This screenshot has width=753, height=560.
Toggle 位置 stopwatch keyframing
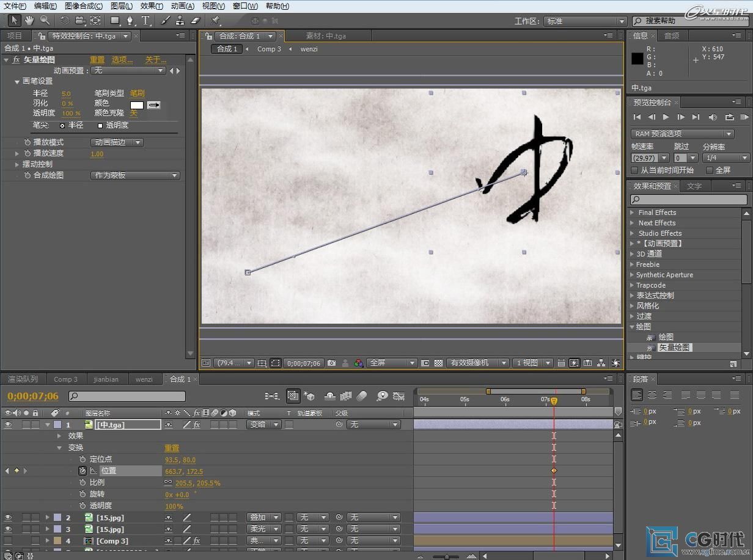click(x=83, y=471)
